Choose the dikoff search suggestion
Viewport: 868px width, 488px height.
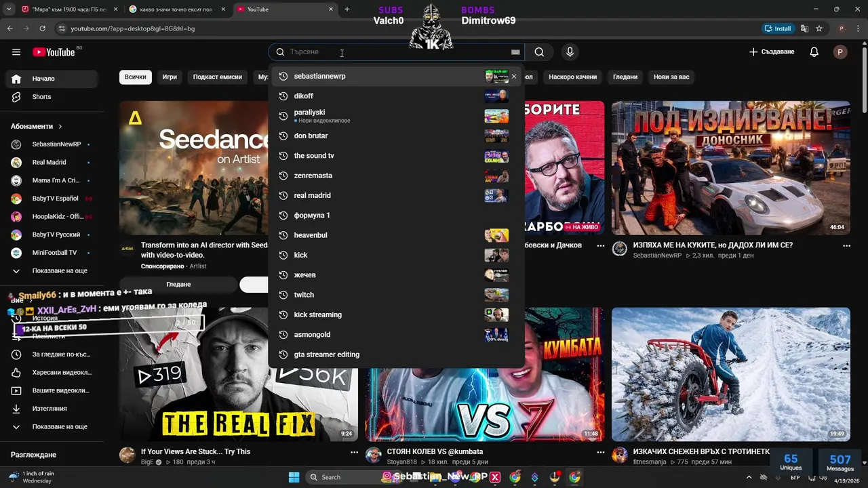coord(397,96)
